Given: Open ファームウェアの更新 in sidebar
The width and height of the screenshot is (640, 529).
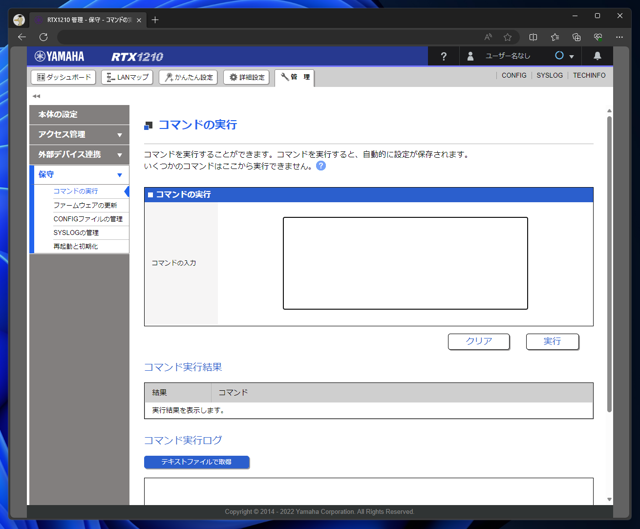Looking at the screenshot, I should [x=85, y=205].
